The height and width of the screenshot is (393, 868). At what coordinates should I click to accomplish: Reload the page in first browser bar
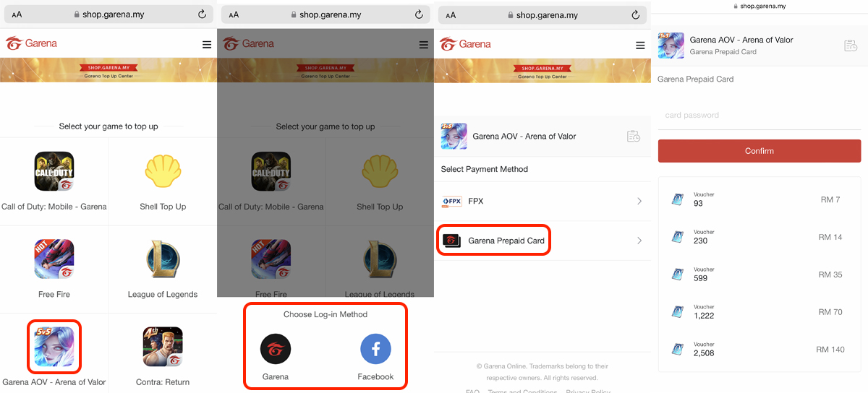(202, 14)
